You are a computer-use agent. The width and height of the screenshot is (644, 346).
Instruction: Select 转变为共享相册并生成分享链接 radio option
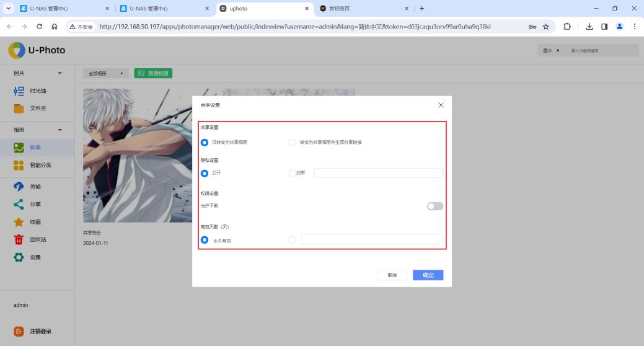(293, 143)
